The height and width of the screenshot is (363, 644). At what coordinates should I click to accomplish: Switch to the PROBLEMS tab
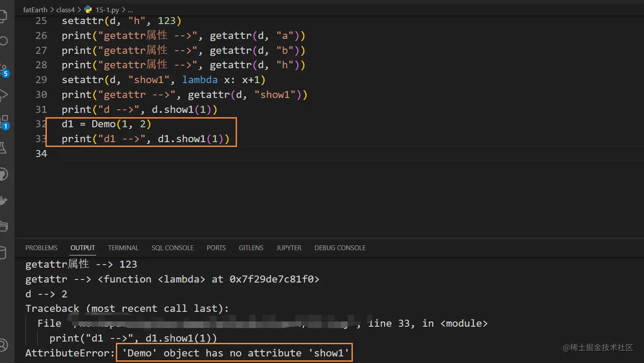click(41, 248)
